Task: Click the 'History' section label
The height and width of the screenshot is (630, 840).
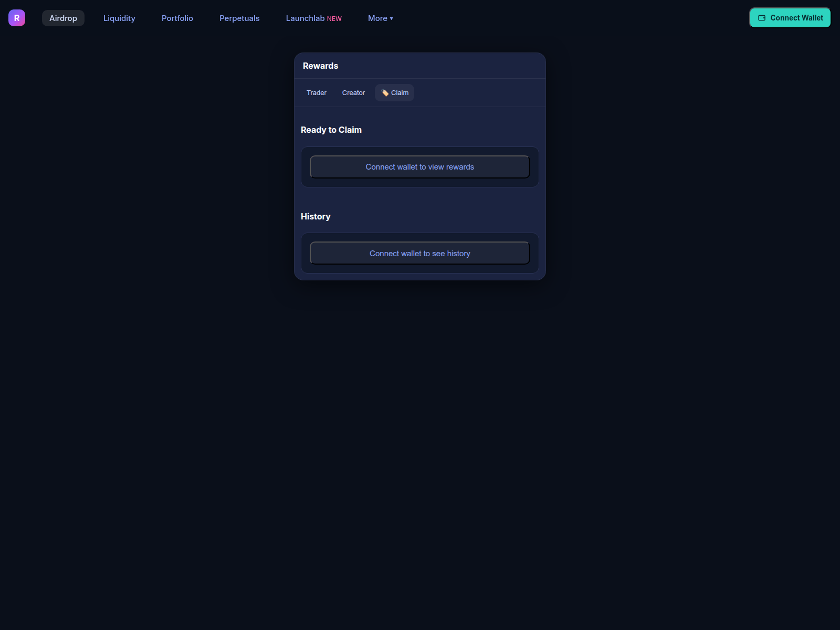Action: pyautogui.click(x=315, y=216)
